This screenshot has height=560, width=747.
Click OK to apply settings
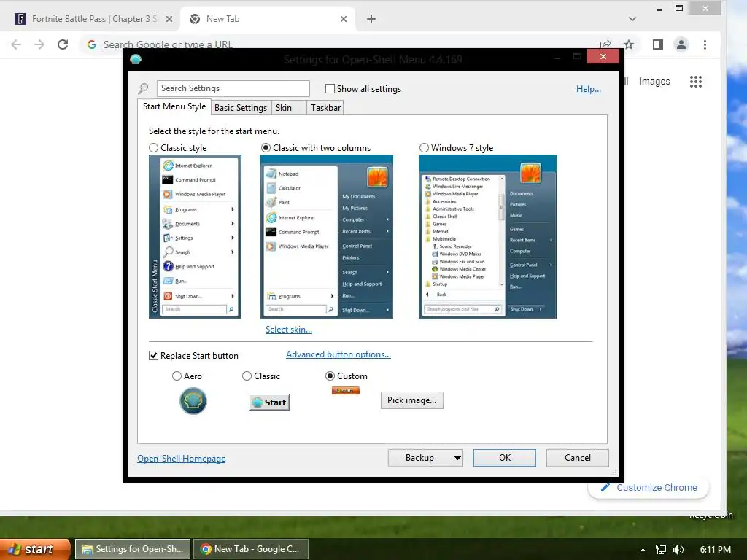505,458
